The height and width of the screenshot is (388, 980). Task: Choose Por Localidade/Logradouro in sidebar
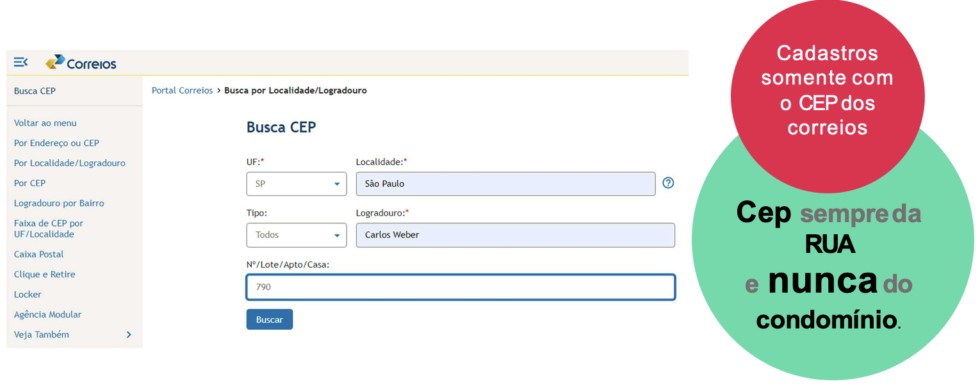pyautogui.click(x=70, y=163)
